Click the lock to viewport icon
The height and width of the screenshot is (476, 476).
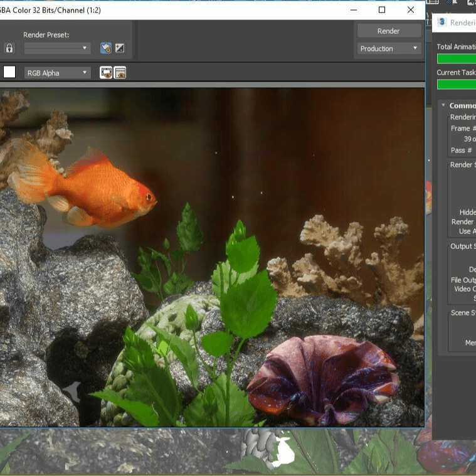(x=9, y=48)
